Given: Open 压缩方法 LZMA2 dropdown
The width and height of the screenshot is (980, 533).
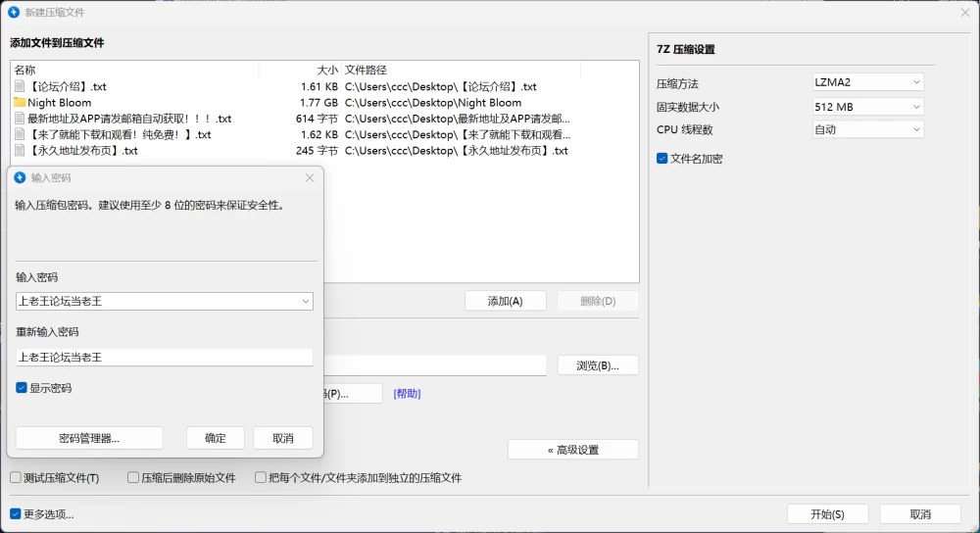Looking at the screenshot, I should point(867,82).
